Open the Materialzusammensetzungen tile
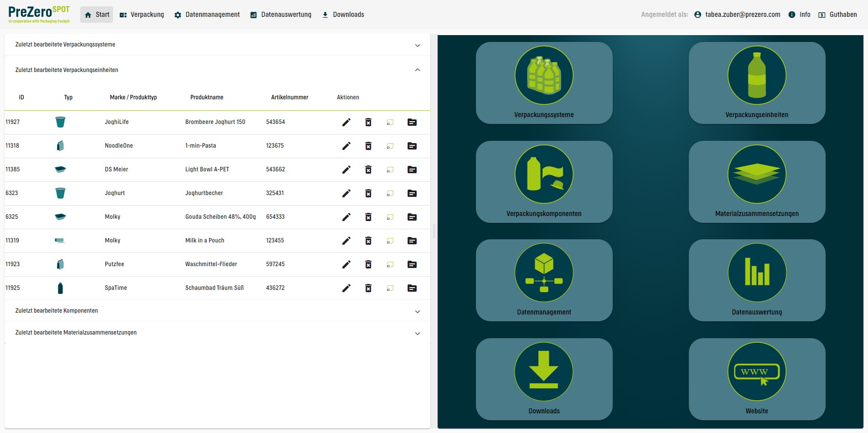 757,182
